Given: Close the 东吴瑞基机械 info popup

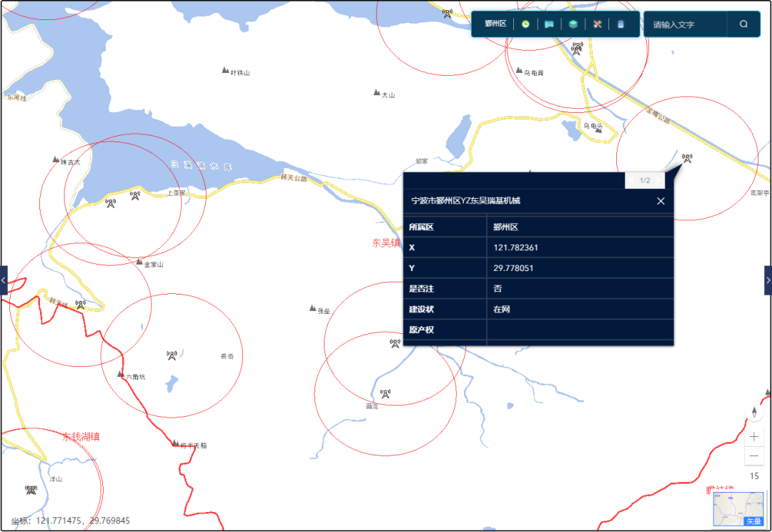Looking at the screenshot, I should tap(660, 201).
